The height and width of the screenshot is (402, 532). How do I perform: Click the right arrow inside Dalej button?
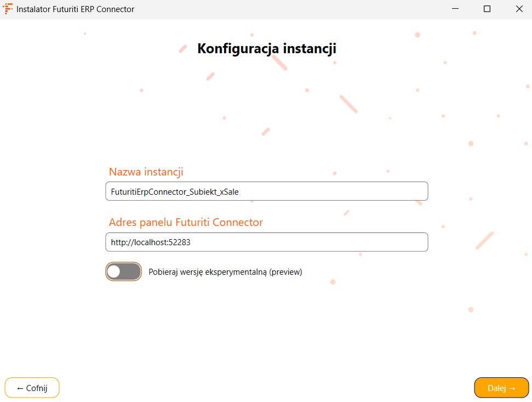click(x=512, y=388)
